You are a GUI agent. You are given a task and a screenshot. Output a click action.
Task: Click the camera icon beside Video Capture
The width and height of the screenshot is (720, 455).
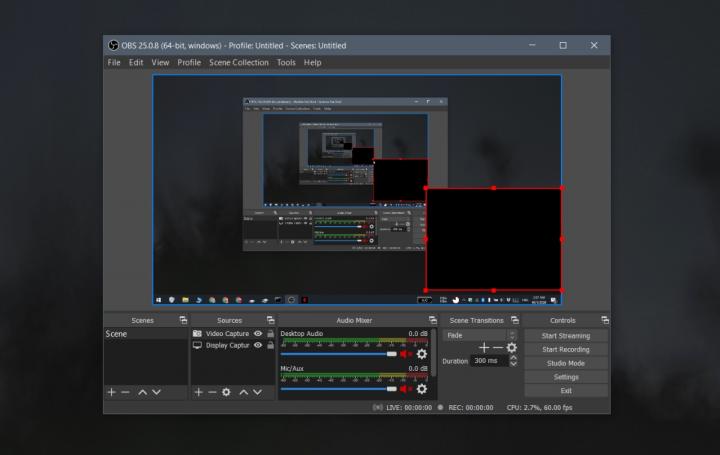pos(197,333)
